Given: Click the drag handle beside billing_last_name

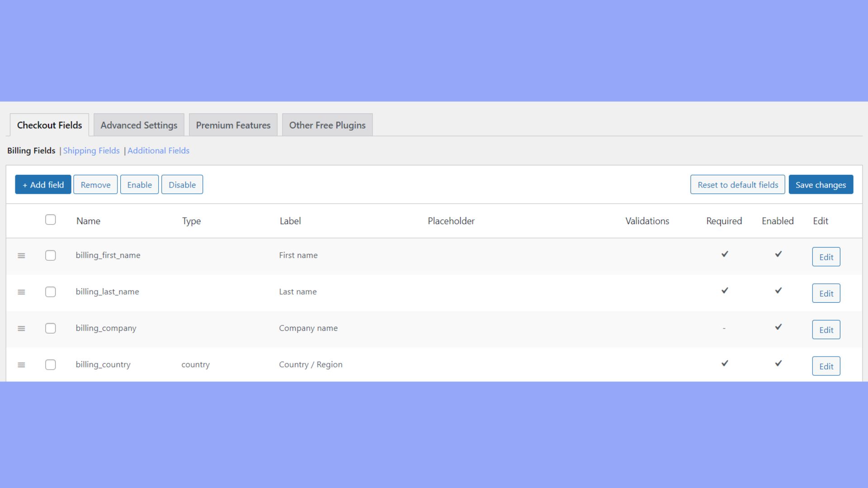Looking at the screenshot, I should (x=21, y=292).
